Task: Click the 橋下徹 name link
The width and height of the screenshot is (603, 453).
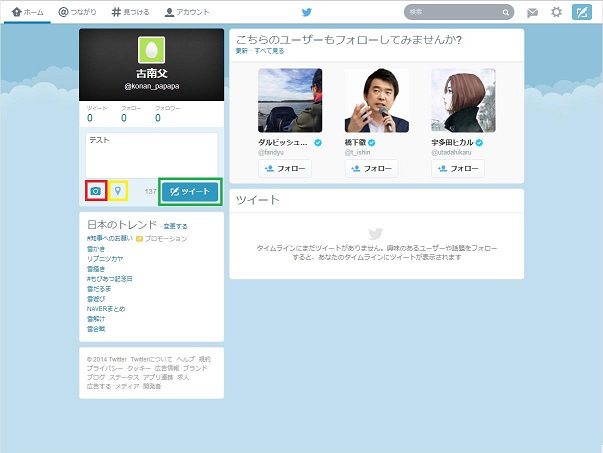Action: coord(355,143)
